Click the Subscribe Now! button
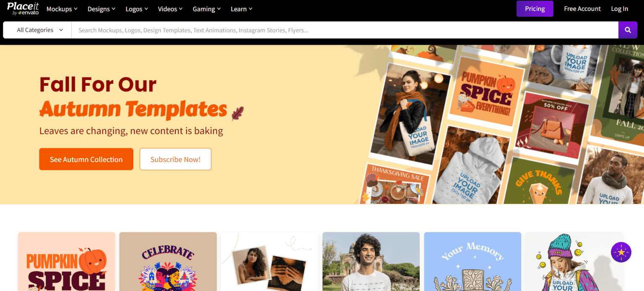The height and width of the screenshot is (291, 644). point(175,159)
